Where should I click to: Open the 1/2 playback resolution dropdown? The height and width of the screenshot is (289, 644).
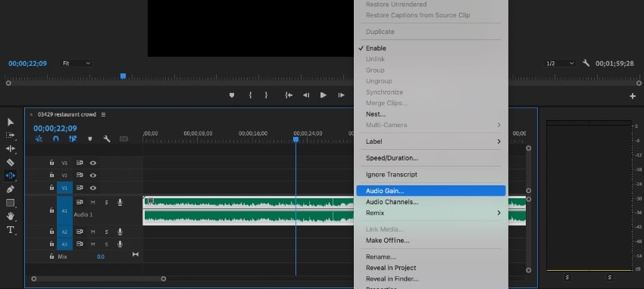pos(559,64)
